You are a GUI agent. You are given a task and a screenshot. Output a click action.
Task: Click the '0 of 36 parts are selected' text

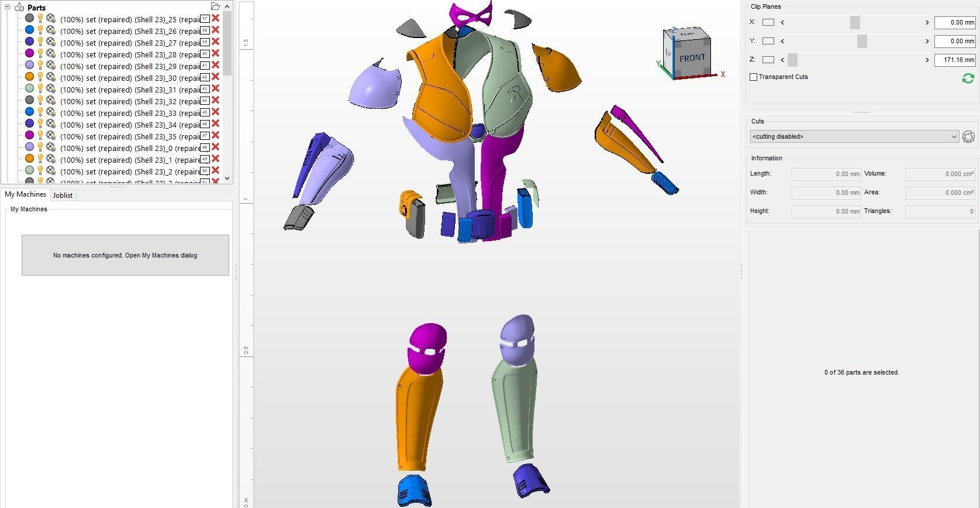click(x=861, y=372)
